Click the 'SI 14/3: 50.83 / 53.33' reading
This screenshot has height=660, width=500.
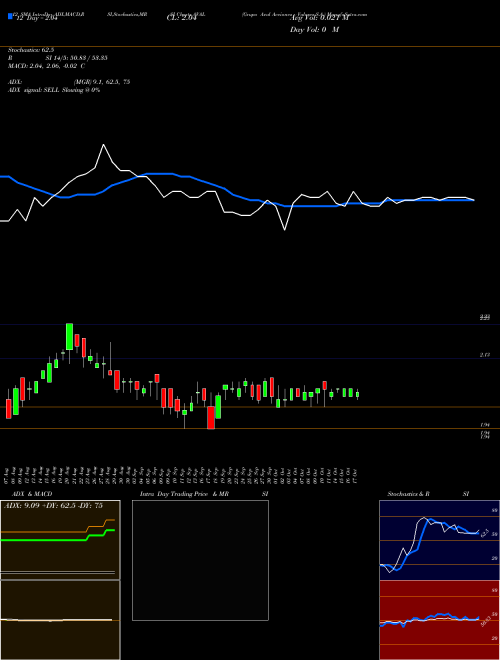[x=77, y=58]
